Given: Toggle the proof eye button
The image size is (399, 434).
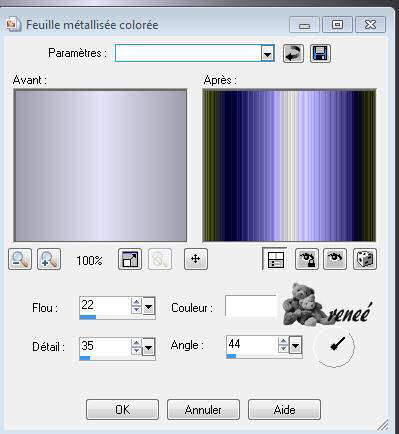Looking at the screenshot, I should click(x=335, y=259).
